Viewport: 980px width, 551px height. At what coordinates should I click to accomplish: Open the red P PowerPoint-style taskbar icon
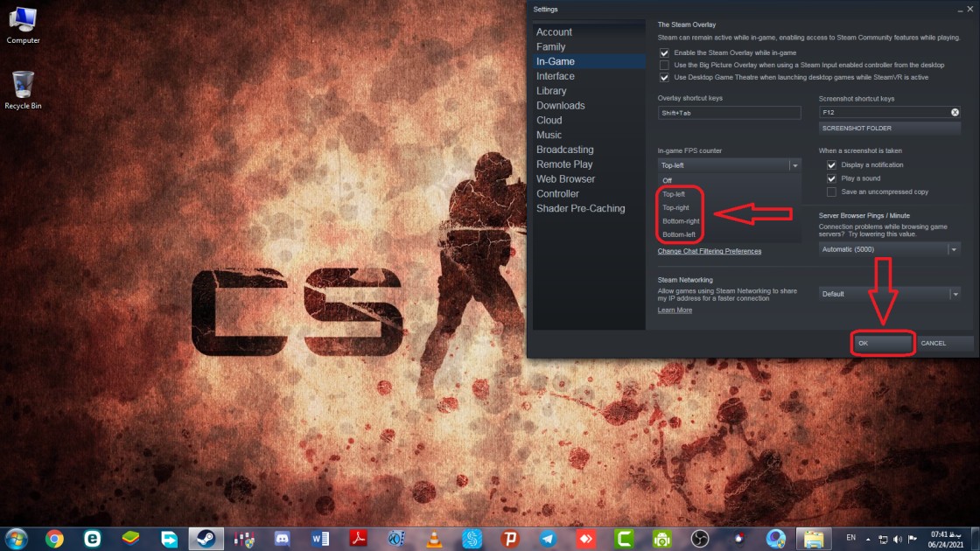coord(510,539)
